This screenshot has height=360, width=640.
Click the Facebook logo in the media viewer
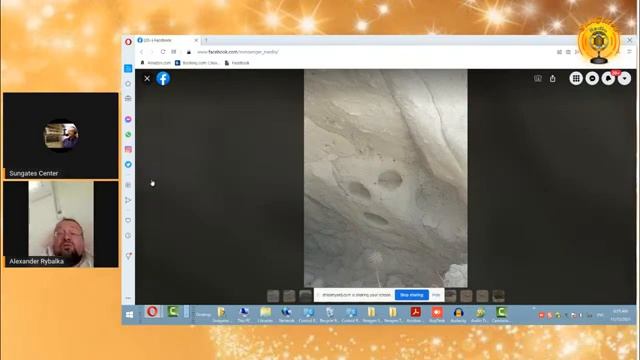click(163, 78)
